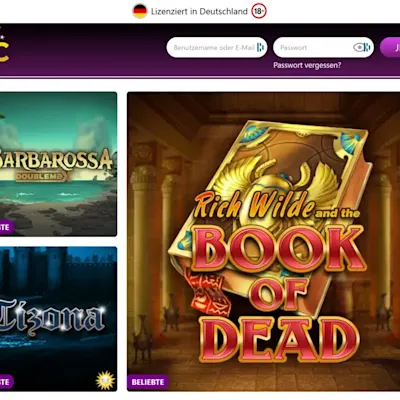The height and width of the screenshot is (400, 400).
Task: Click the password manager icon in username field
Action: [260, 48]
